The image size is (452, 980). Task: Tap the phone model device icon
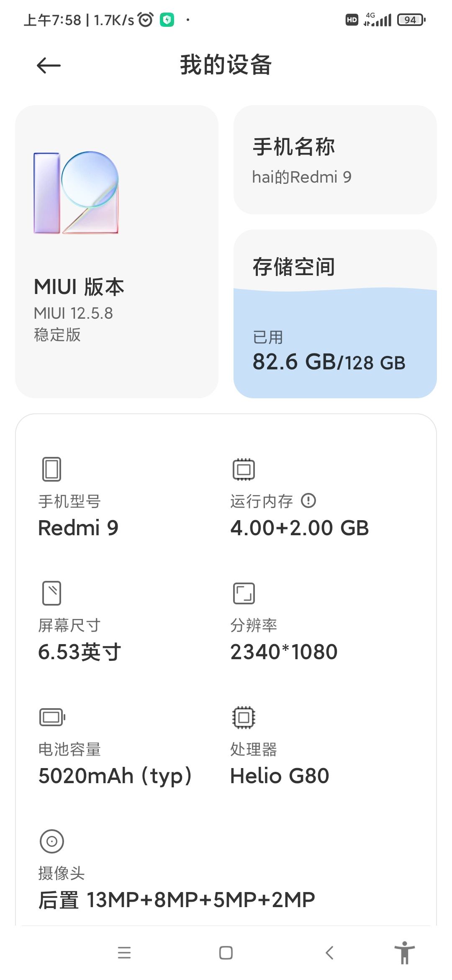[x=52, y=469]
